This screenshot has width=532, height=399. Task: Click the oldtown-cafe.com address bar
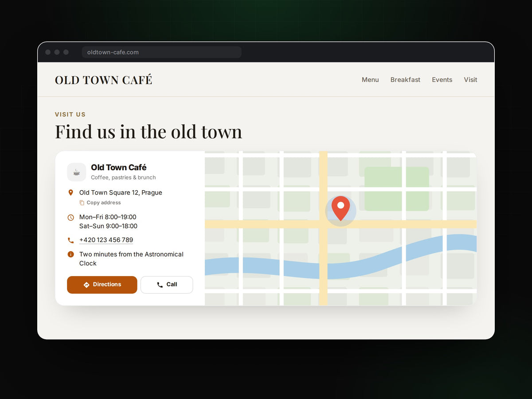tap(162, 52)
